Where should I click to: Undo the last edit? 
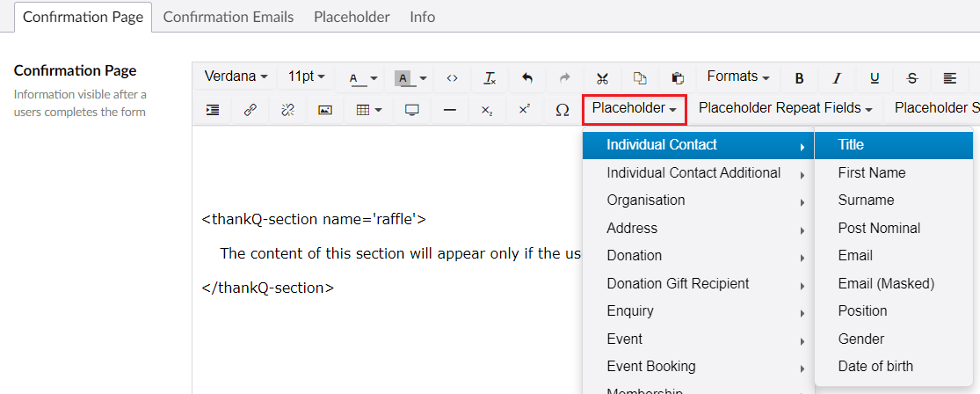point(527,78)
